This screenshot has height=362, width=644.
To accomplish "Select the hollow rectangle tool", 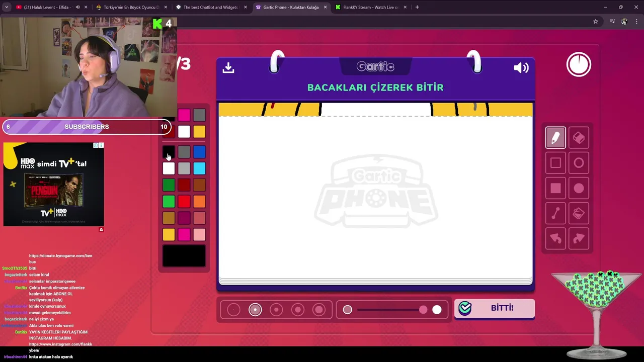I will point(555,163).
